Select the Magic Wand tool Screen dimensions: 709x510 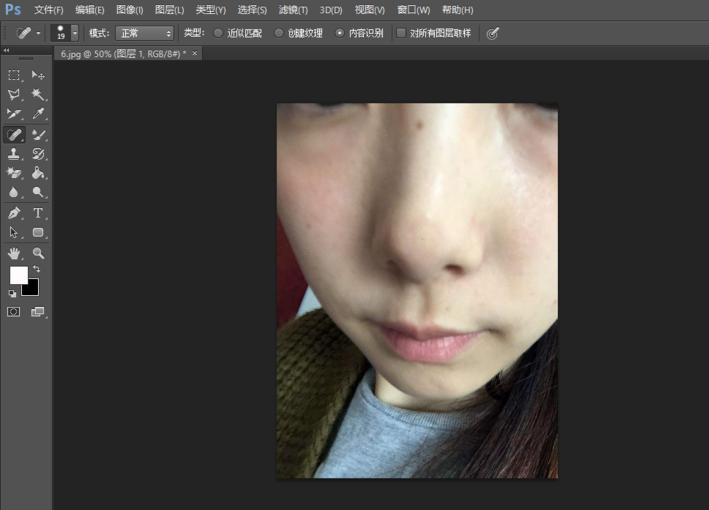coord(38,94)
